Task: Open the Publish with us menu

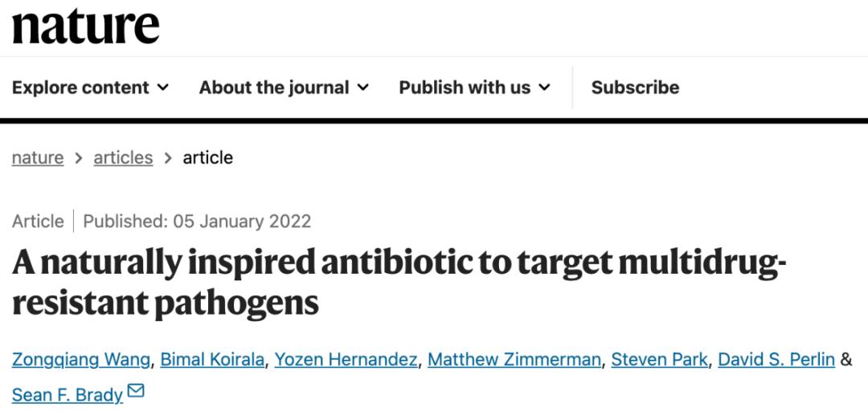Action: 474,88
